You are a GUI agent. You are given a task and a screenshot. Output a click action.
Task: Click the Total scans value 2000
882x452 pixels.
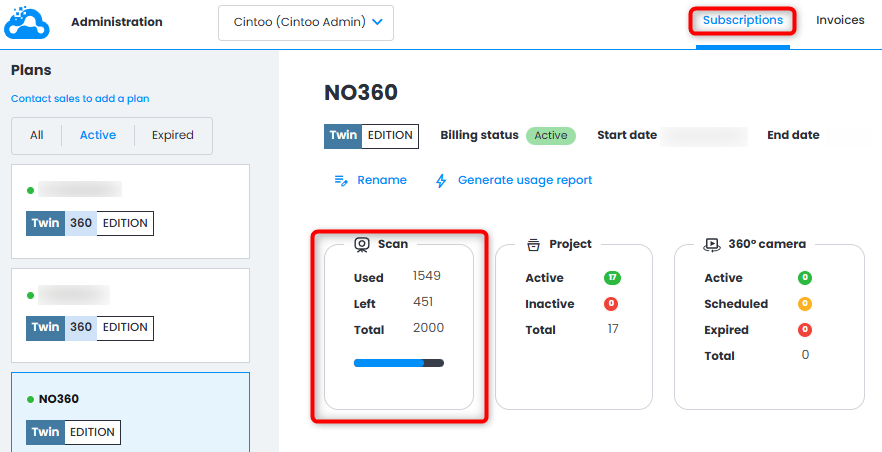(428, 328)
